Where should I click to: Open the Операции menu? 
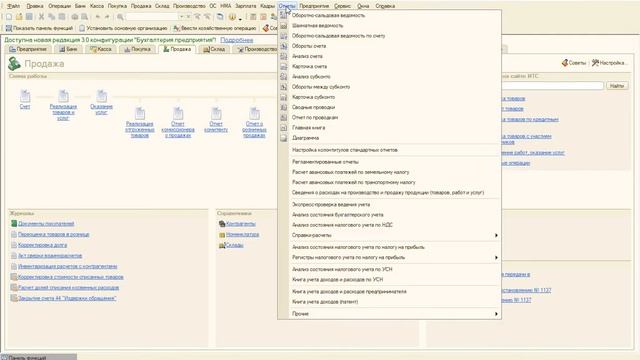[x=59, y=6]
